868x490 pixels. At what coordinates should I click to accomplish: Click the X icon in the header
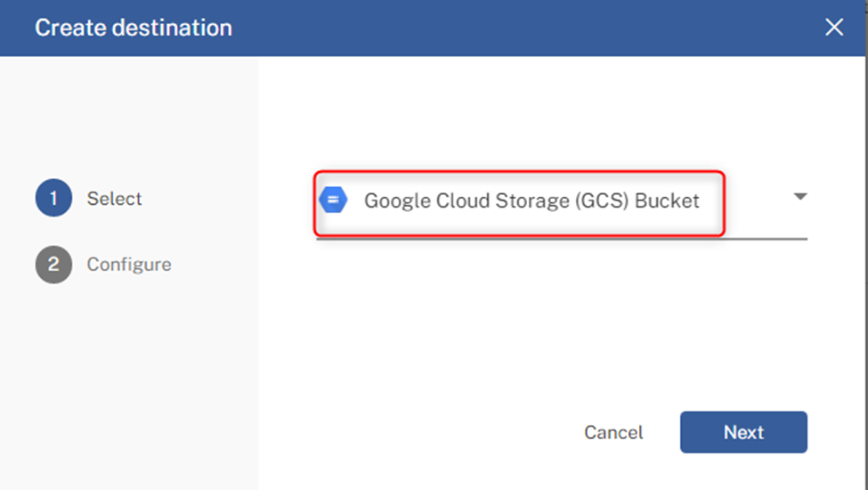click(x=833, y=27)
